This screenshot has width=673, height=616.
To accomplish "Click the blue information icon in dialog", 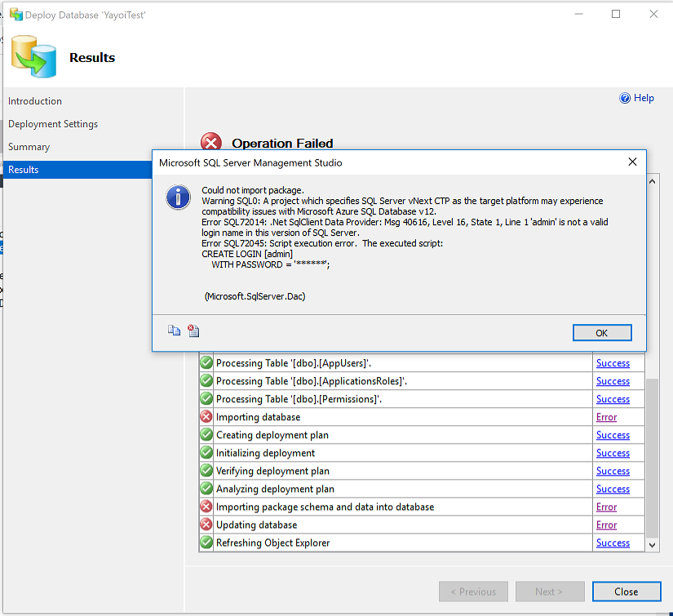I will pos(178,197).
